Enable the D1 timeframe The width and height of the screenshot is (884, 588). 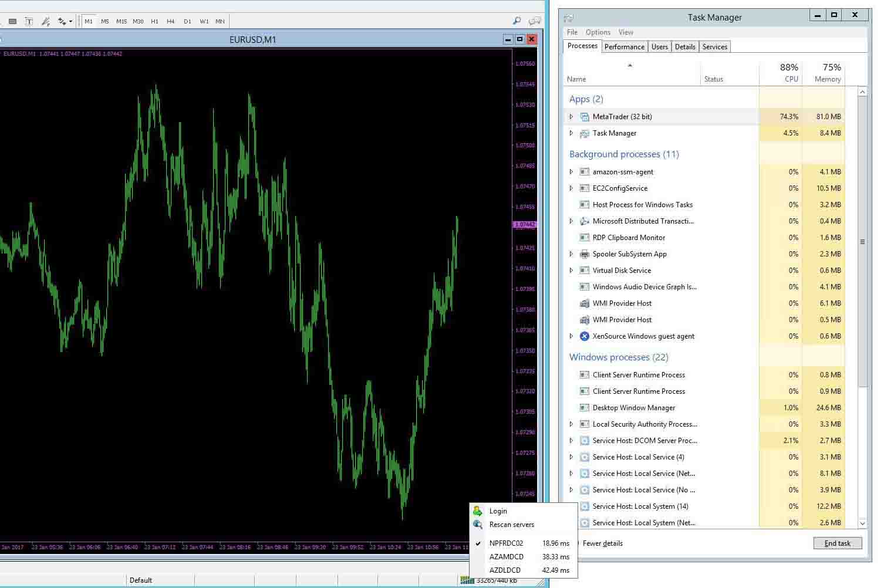(187, 21)
